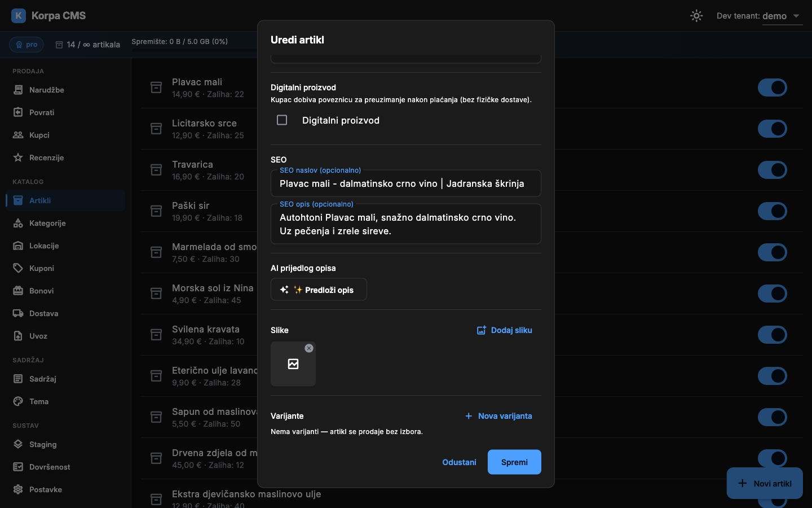
Task: Open the Tema palette icon
Action: [18, 401]
